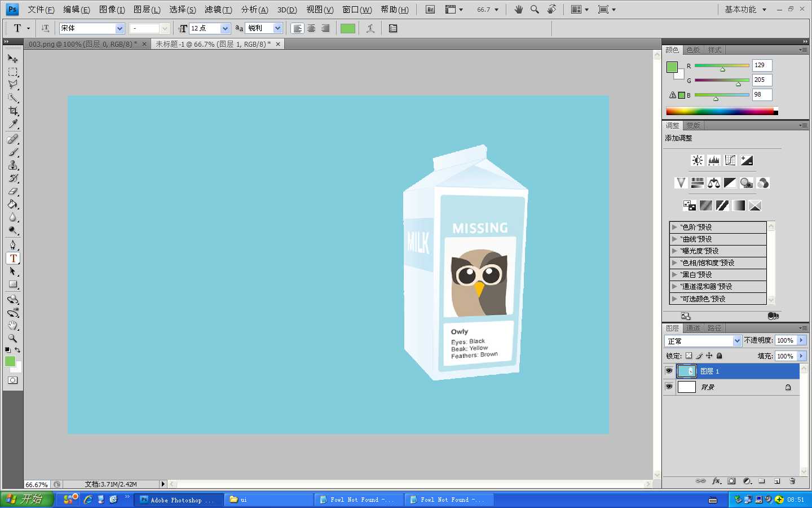Toggle lock position
This screenshot has width=812, height=508.
(x=709, y=356)
